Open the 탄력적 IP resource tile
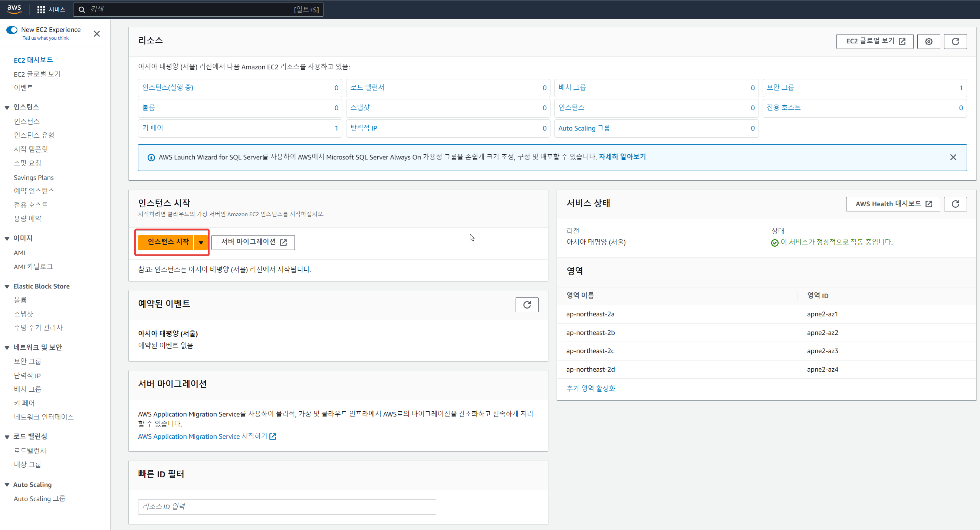 point(448,128)
